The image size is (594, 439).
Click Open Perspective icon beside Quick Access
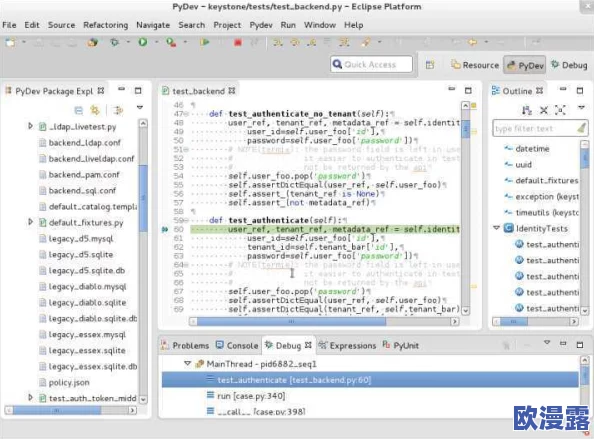(430, 65)
